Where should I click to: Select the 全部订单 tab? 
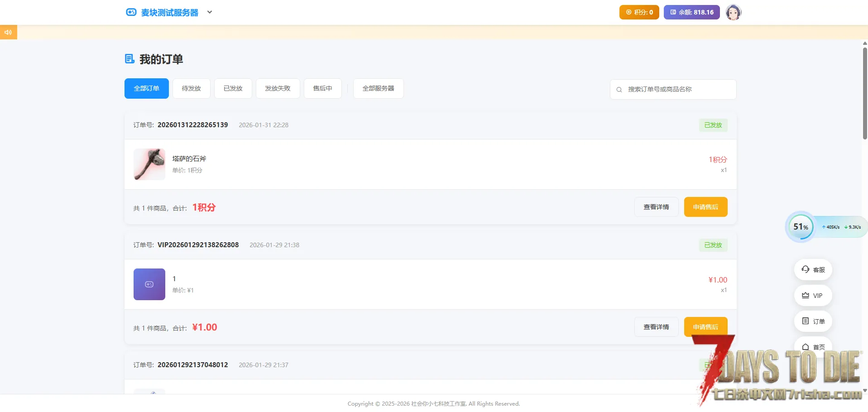146,88
